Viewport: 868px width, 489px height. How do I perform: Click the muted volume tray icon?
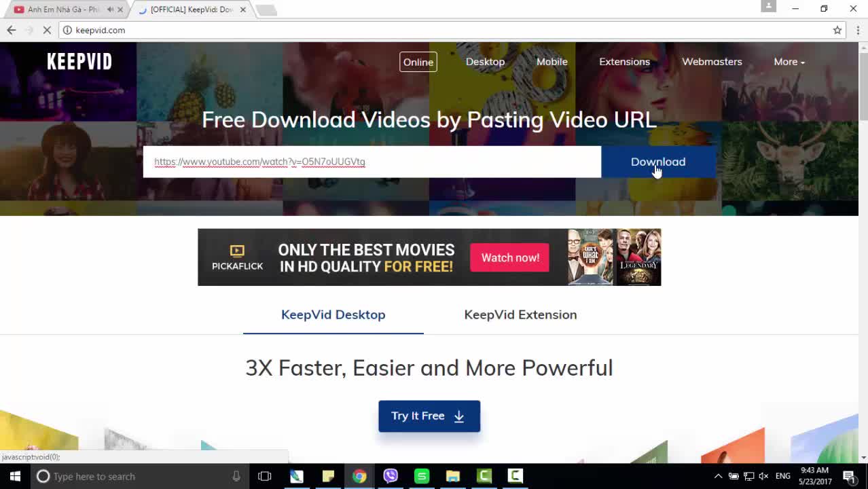click(764, 476)
